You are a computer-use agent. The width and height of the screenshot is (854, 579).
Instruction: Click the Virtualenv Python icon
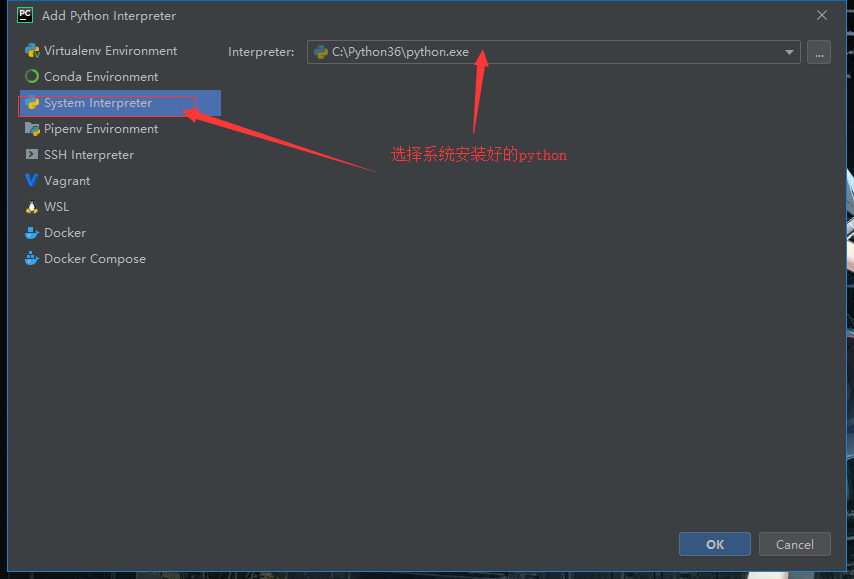click(x=32, y=51)
